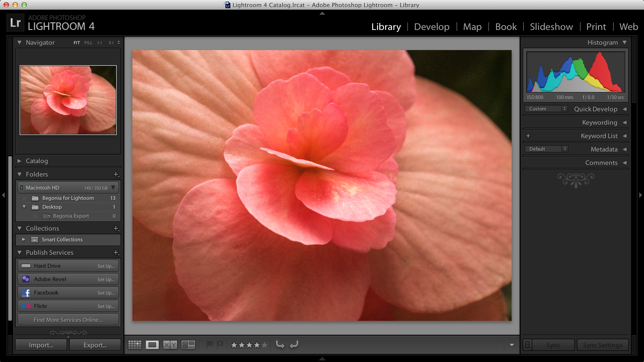This screenshot has width=644, height=362.
Task: Open Survey view icon in toolbar
Action: click(188, 345)
